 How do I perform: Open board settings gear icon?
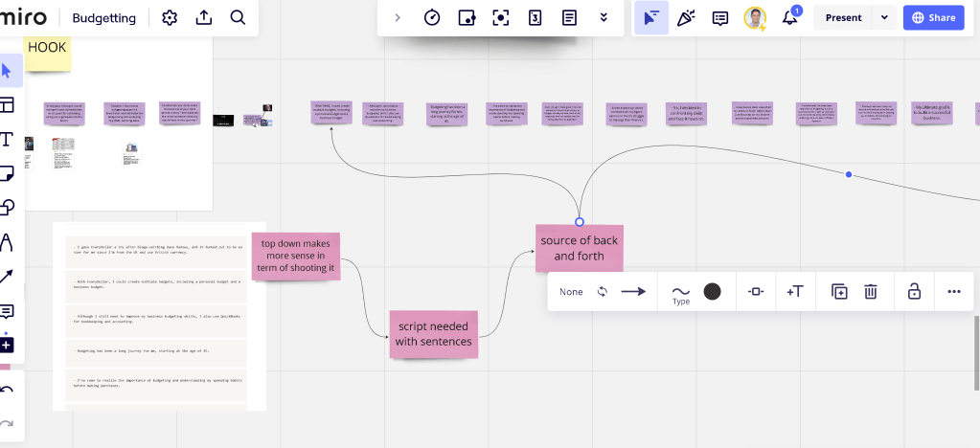coord(170,17)
